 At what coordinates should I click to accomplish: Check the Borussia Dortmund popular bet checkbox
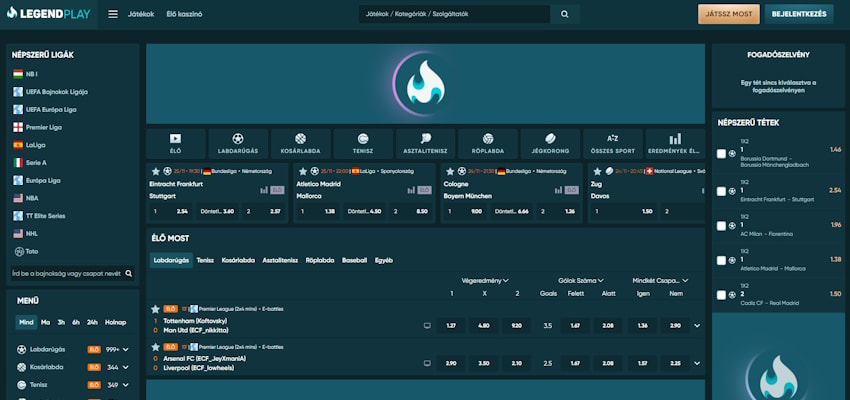pos(721,153)
